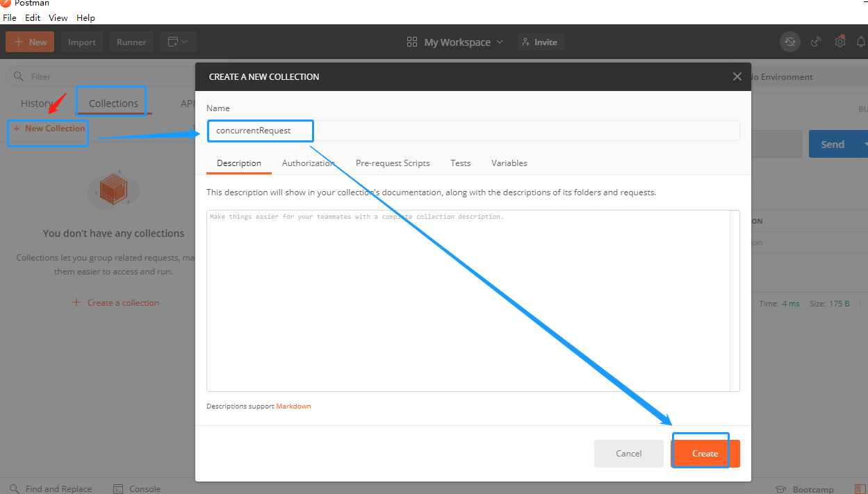Switch to the Variables tab
Image resolution: width=868 pixels, height=494 pixels.
[x=509, y=163]
